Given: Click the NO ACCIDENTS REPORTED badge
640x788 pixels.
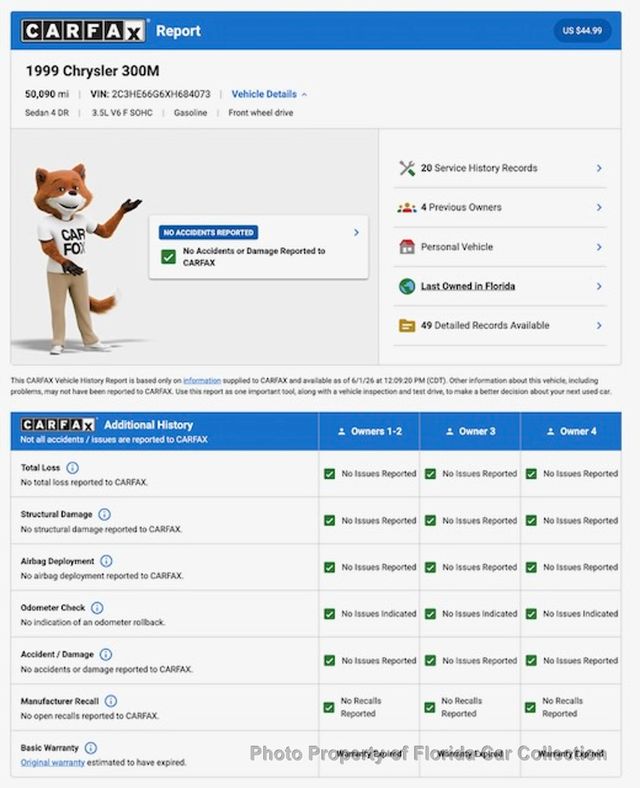Looking at the screenshot, I should pos(208,233).
